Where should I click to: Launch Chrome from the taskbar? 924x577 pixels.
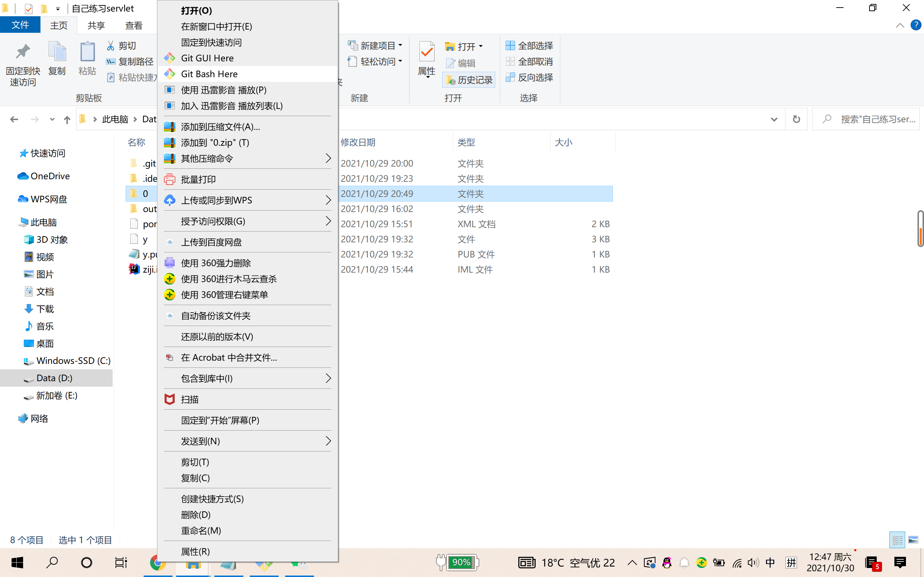pyautogui.click(x=158, y=563)
